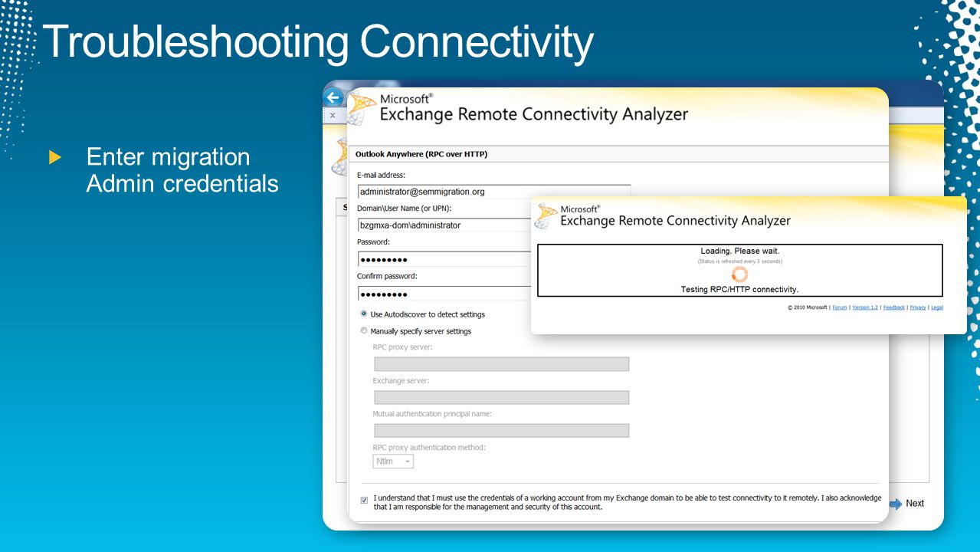Click the loading spinner in the popup

point(739,274)
